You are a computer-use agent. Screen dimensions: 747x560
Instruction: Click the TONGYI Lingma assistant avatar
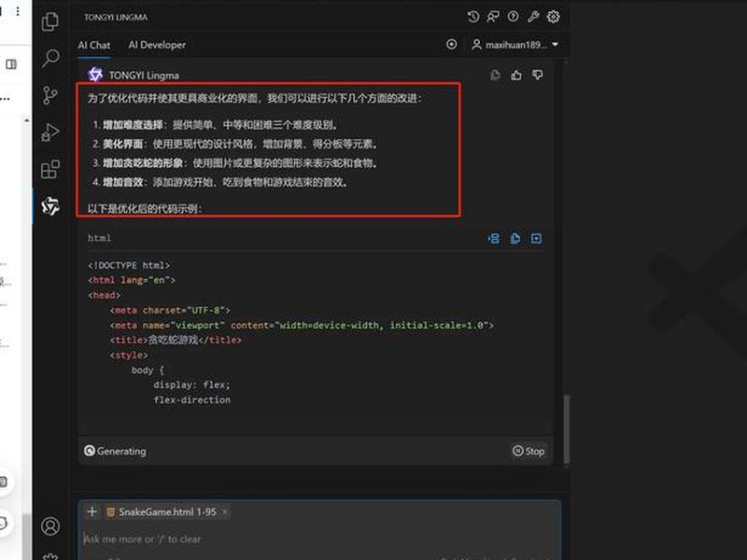point(95,75)
